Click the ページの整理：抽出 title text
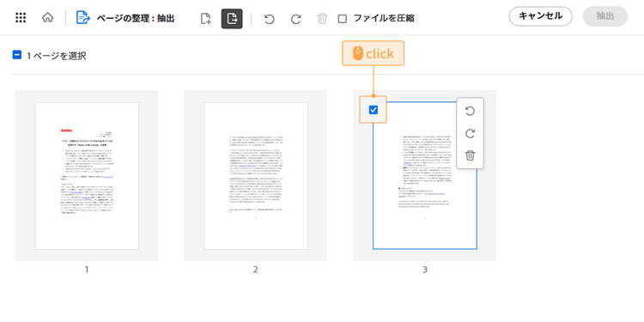The image size is (644, 322). [136, 19]
